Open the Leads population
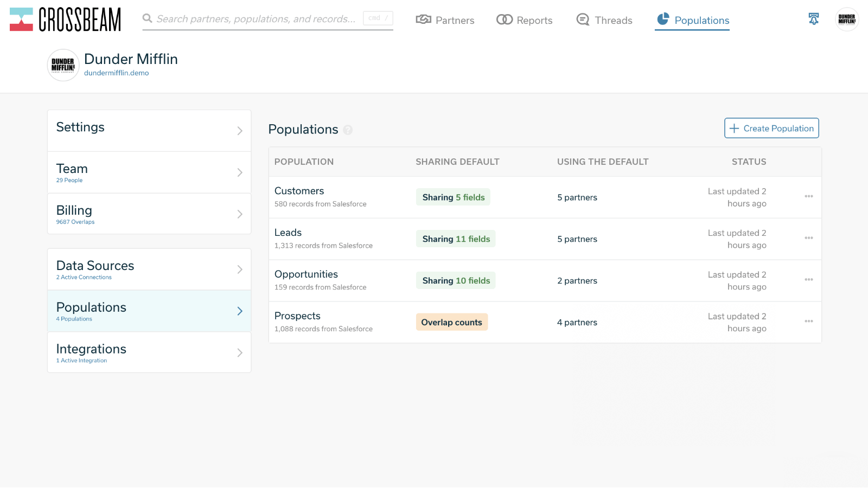This screenshot has height=488, width=868. tap(288, 233)
